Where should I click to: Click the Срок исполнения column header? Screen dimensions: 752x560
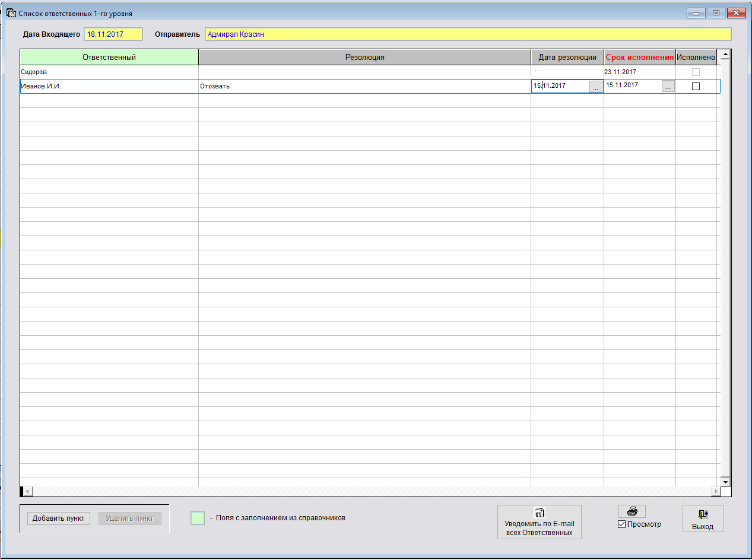640,57
